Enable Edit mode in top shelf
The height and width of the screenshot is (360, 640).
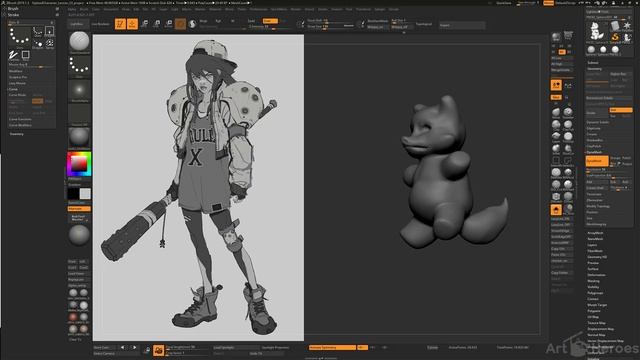click(120, 24)
